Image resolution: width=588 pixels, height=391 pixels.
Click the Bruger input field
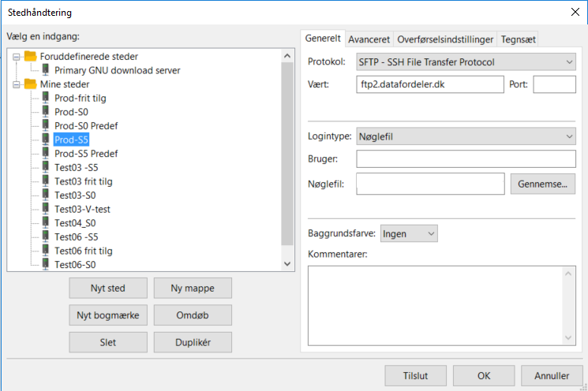466,159
